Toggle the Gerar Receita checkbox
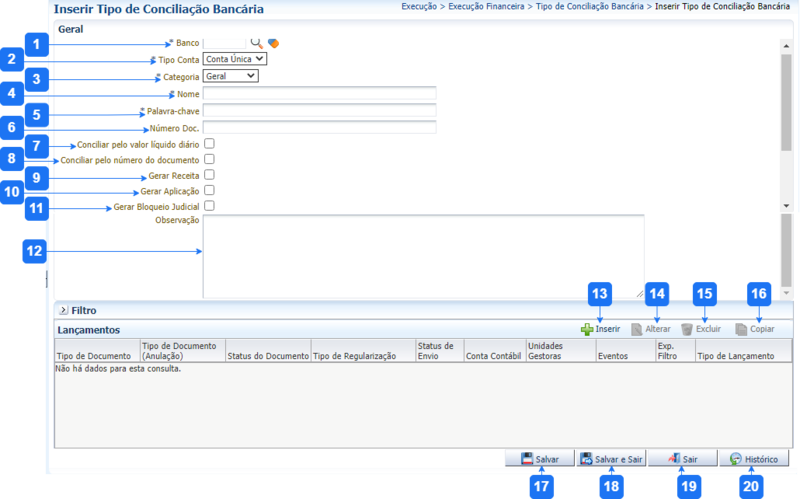800x499 pixels. [x=209, y=175]
